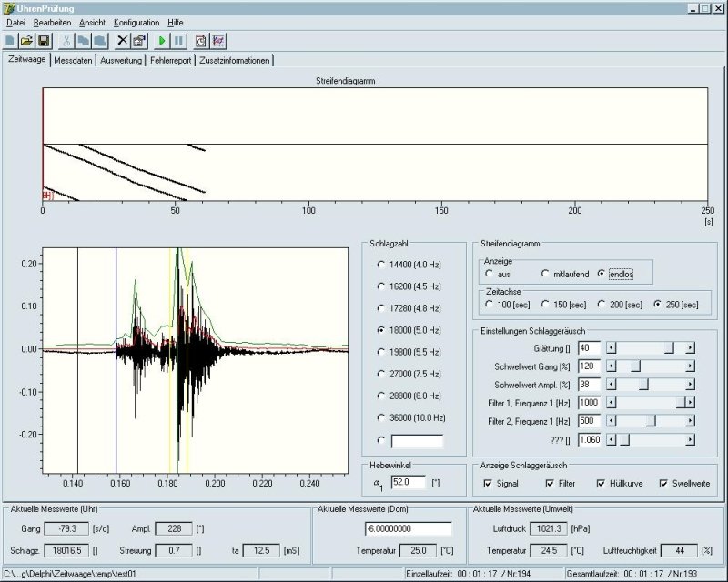Switch to the Messdaten tab
The height and width of the screenshot is (582, 728).
click(72, 60)
